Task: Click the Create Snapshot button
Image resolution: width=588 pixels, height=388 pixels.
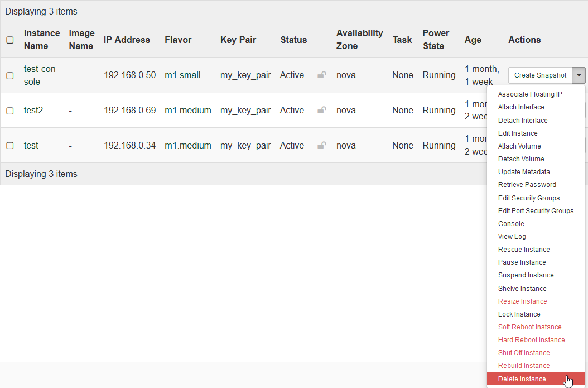Action: [x=540, y=75]
